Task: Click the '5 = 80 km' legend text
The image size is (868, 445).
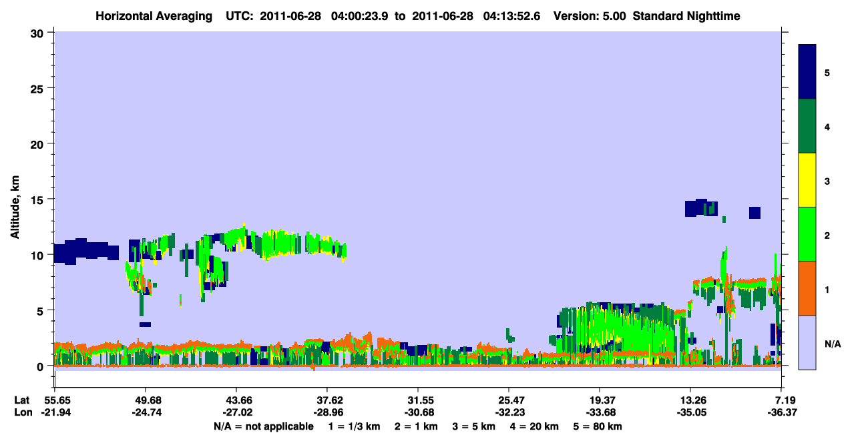Action: tap(598, 426)
